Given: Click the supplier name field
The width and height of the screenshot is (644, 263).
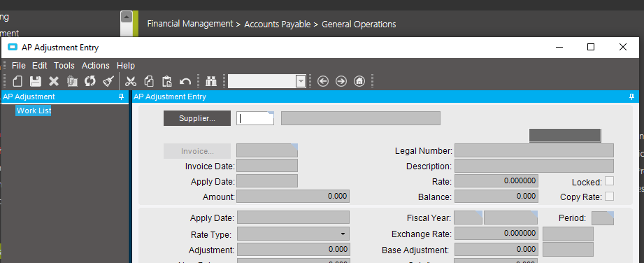Looking at the screenshot, I should pyautogui.click(x=361, y=118).
